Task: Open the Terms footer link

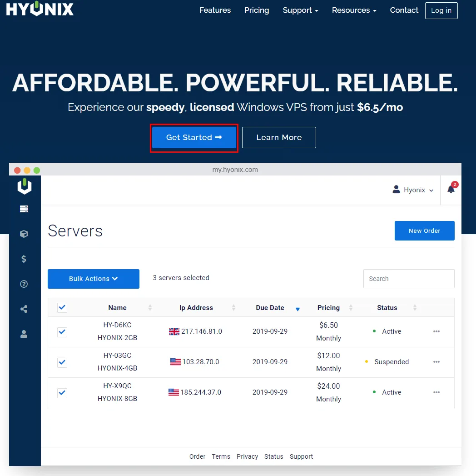Action: (221, 456)
